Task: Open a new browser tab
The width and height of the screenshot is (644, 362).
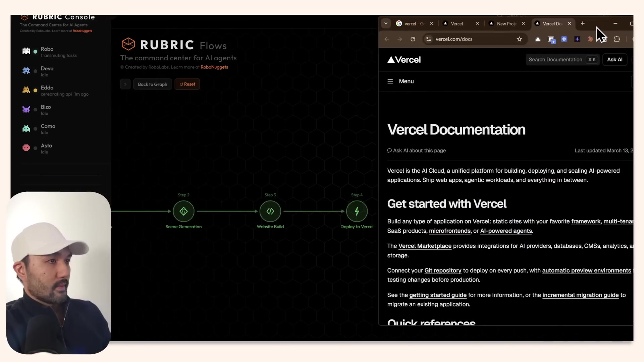Action: pos(583,23)
